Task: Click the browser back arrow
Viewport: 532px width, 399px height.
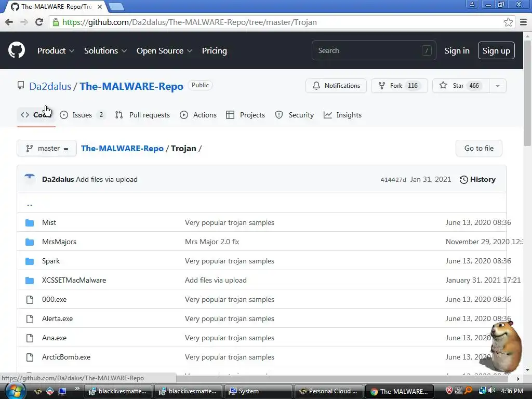Action: 9,22
